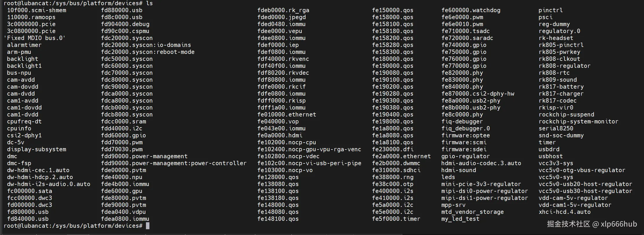Click the 'Fixed MDIO bus.0' entry
Image resolution: width=644 pixels, height=235 pixels.
34,38
